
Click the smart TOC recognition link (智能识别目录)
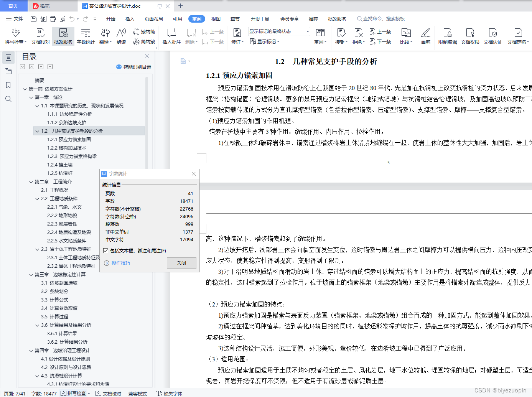point(133,67)
